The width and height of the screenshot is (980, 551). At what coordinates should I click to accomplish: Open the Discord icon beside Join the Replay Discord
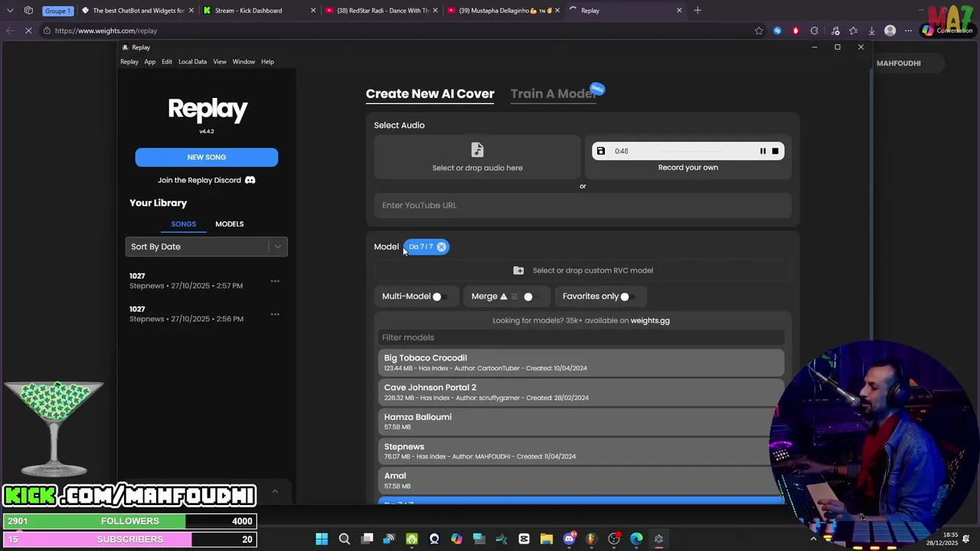(x=250, y=180)
